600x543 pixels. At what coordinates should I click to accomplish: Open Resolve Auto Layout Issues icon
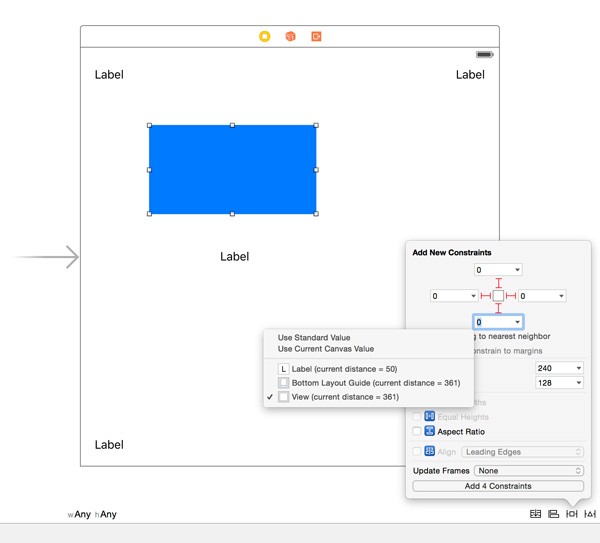[x=590, y=514]
